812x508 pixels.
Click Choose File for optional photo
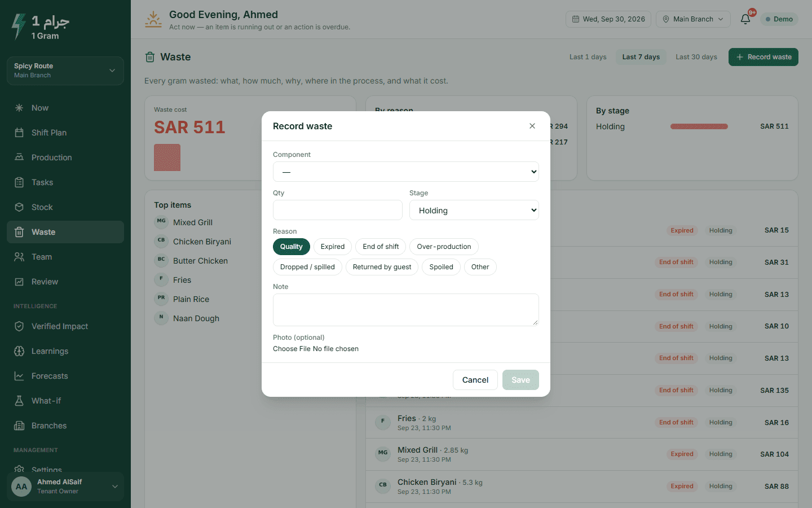[x=292, y=349]
